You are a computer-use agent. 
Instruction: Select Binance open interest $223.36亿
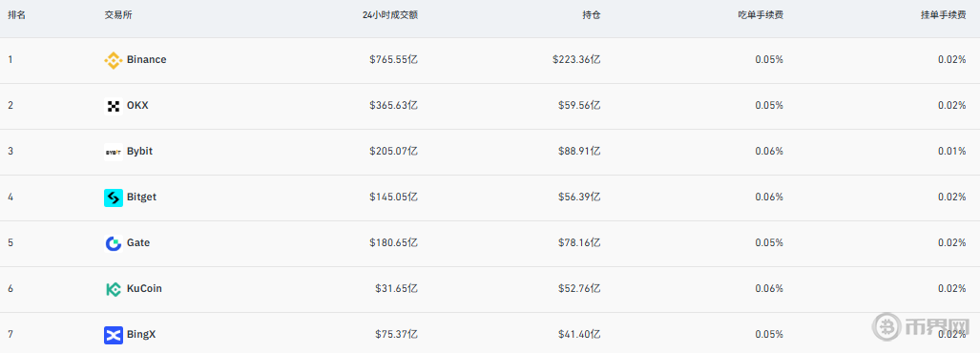[576, 60]
